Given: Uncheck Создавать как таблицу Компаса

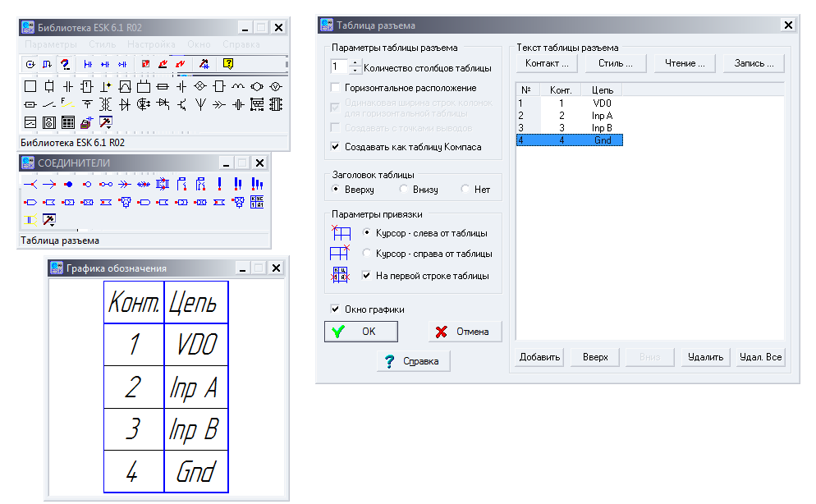Looking at the screenshot, I should click(335, 147).
